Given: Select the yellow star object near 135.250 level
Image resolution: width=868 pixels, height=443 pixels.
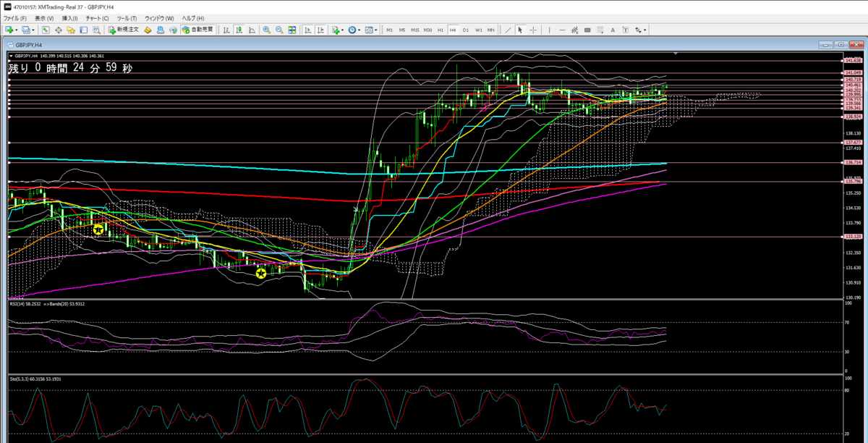Looking at the screenshot, I should (98, 229).
